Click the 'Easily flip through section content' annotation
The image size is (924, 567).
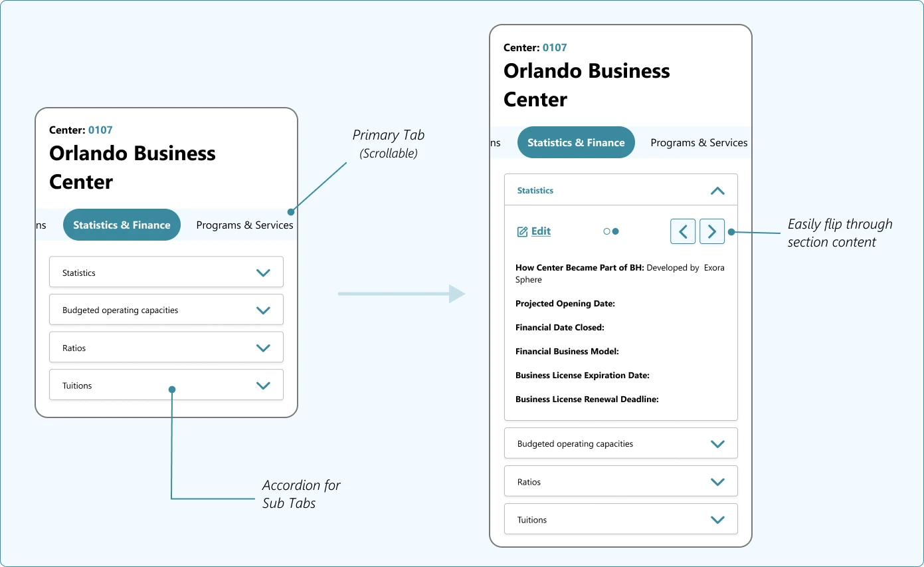pos(840,233)
